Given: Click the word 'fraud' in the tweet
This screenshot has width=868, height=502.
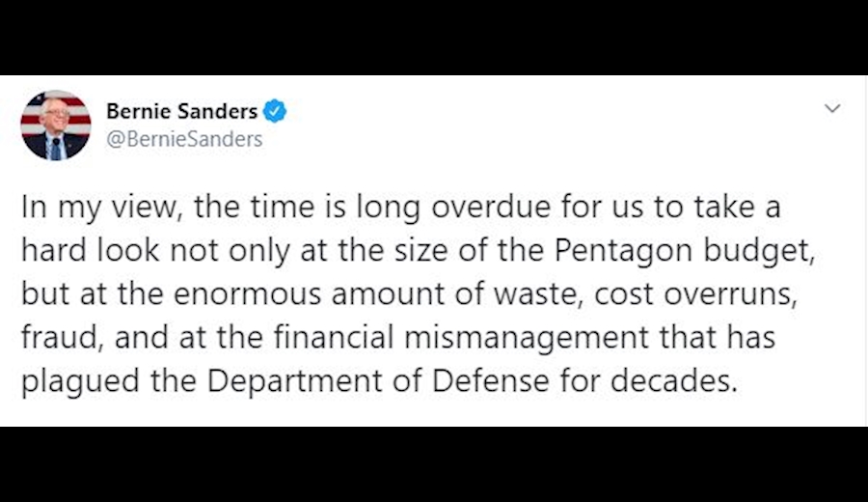Looking at the screenshot, I should (62, 337).
